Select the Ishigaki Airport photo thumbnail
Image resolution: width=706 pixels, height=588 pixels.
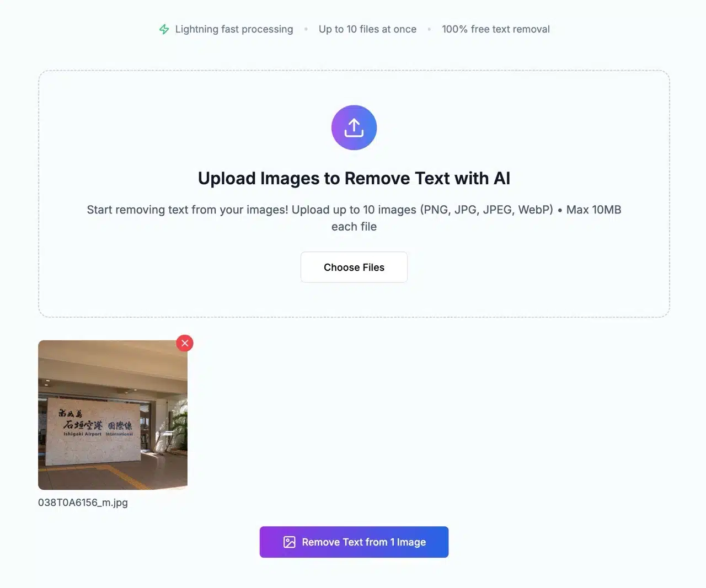tap(113, 415)
